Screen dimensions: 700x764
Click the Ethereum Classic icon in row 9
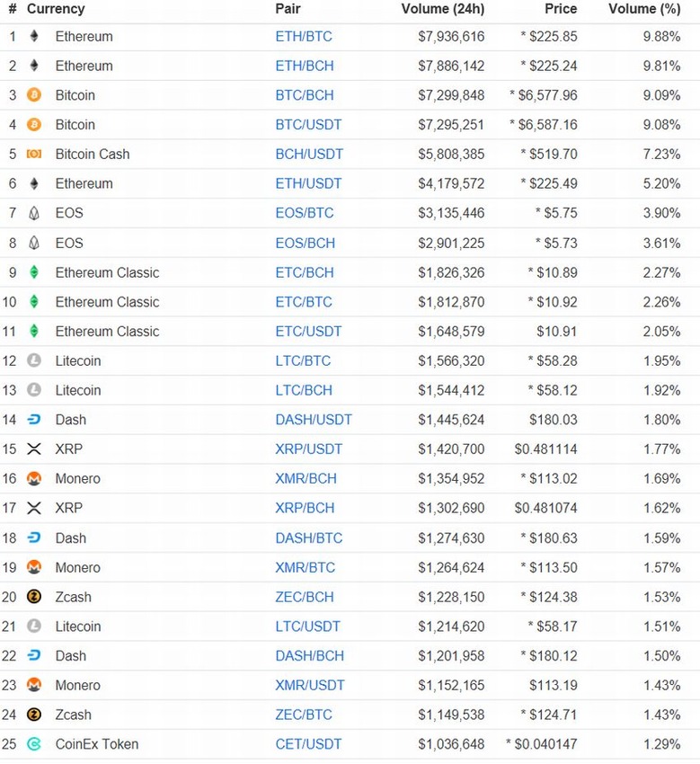[x=34, y=272]
